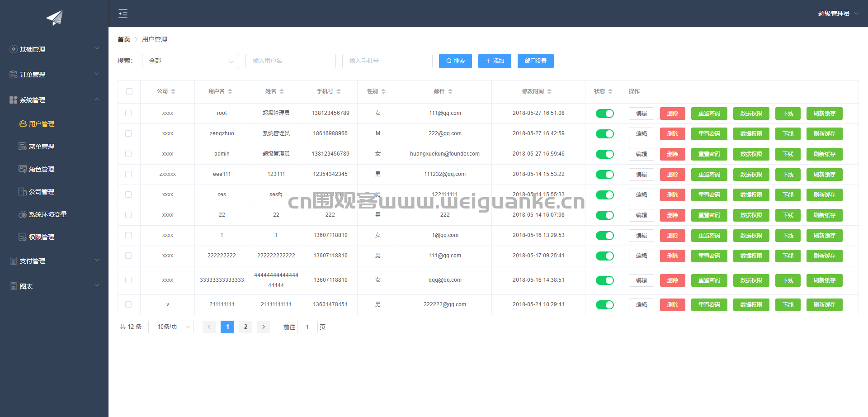868x417 pixels.
Task: Sort by 性别 column arrows
Action: [383, 91]
